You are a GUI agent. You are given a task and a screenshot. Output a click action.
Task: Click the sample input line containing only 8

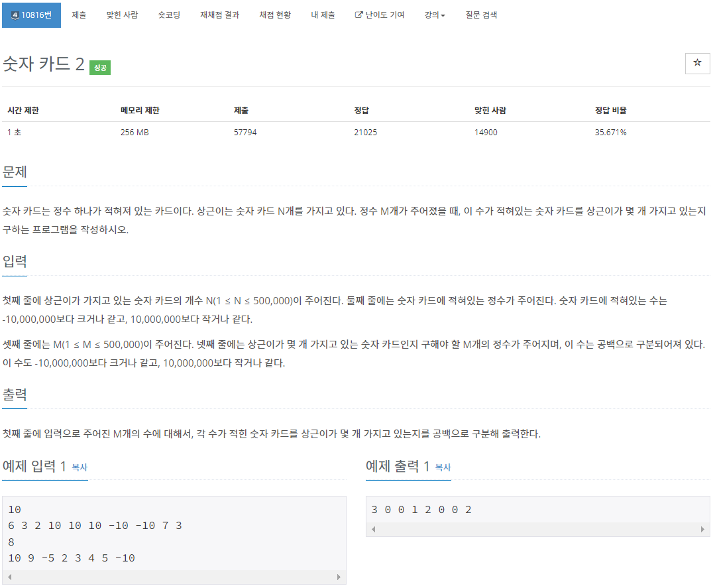tap(11, 542)
